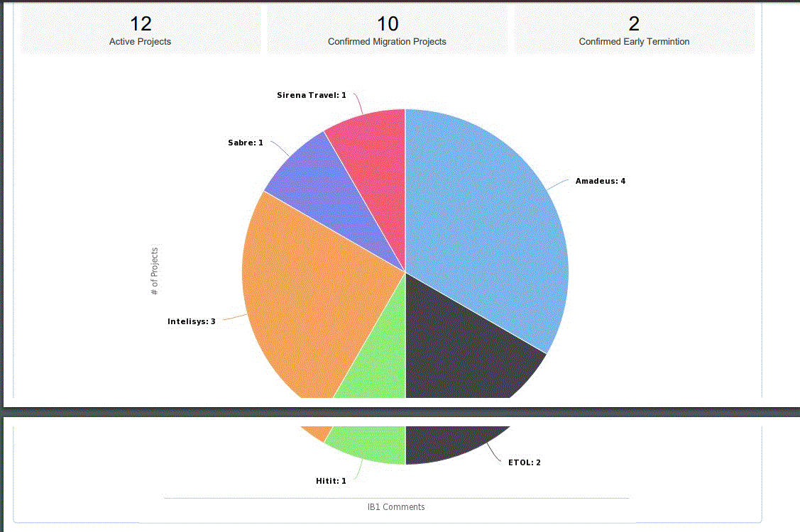Screen dimensions: 800x532
Task: Select the 'ETOL: 2' chart label
Action: coord(524,462)
